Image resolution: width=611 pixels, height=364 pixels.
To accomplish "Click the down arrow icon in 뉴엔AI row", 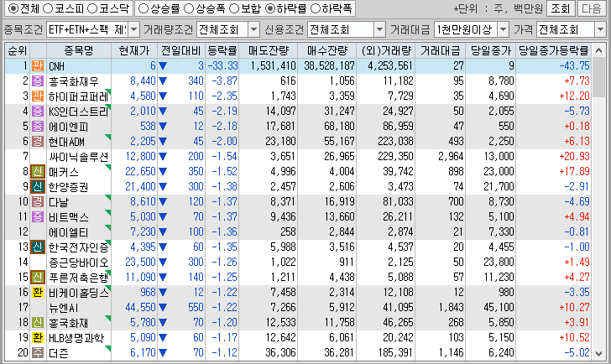I will pos(163,308).
